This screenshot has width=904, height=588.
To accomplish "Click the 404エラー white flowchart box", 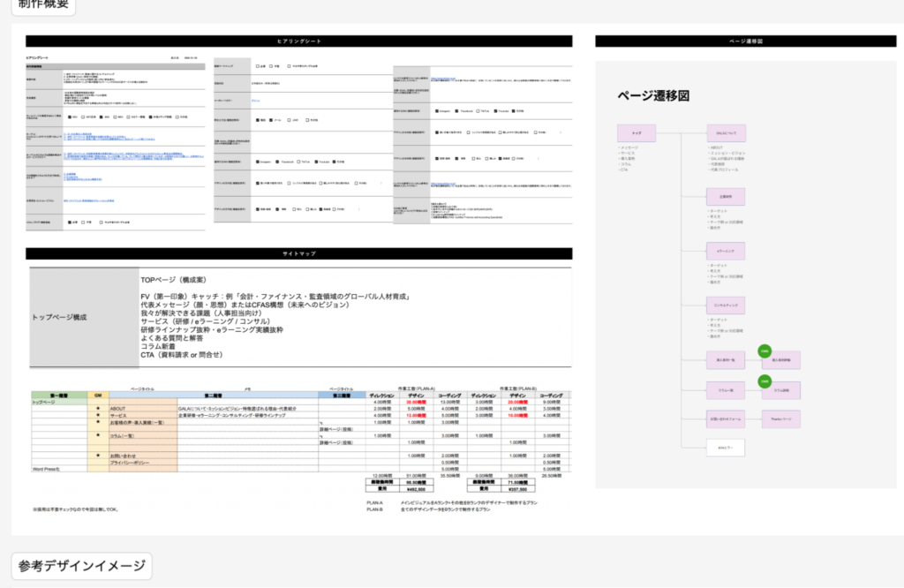I will tap(724, 448).
